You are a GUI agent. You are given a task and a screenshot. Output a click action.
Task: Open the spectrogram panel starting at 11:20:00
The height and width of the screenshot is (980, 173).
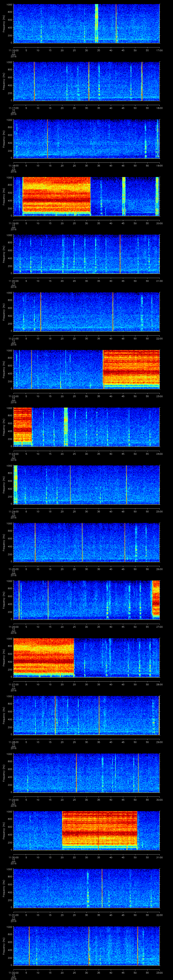(86, 254)
